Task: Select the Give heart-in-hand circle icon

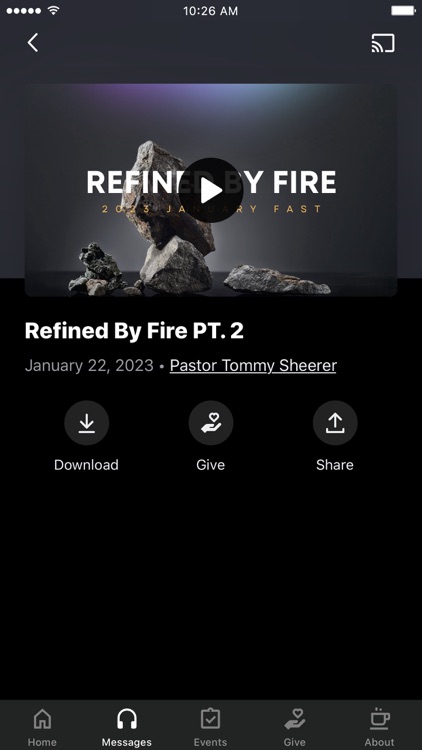Action: coord(211,423)
